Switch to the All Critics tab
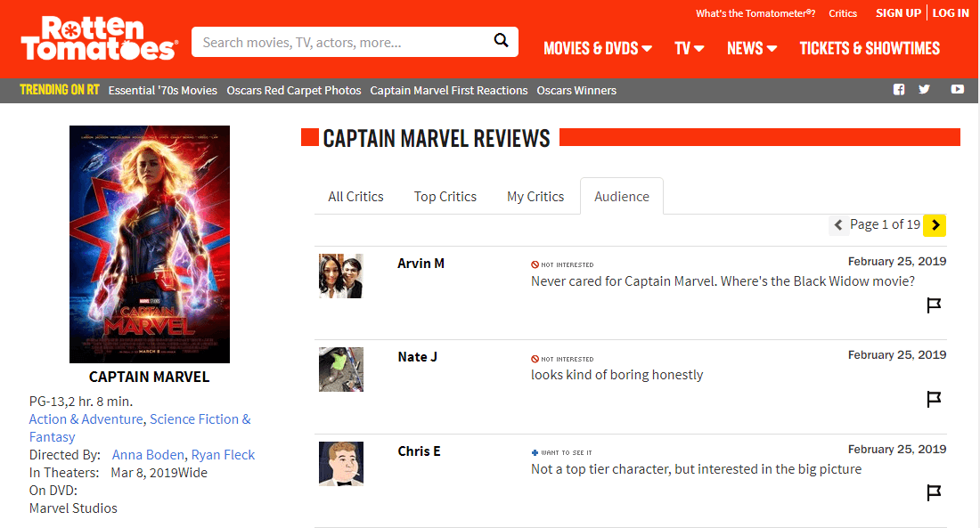The width and height of the screenshot is (980, 528). point(355,197)
